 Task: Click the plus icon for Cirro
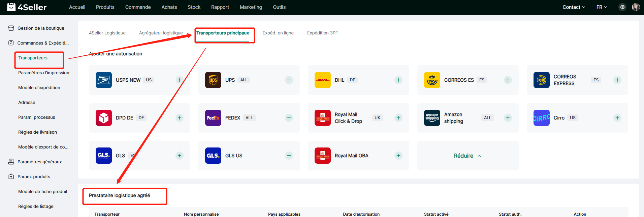click(617, 118)
